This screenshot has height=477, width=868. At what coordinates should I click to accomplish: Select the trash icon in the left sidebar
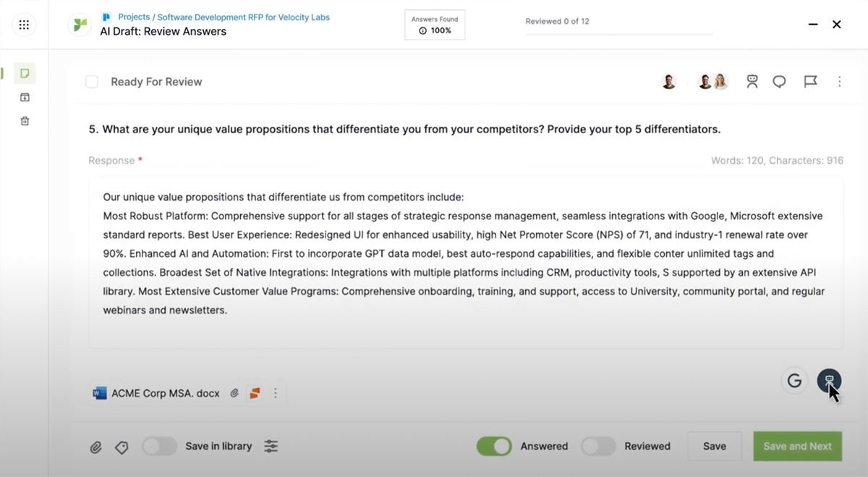24,121
